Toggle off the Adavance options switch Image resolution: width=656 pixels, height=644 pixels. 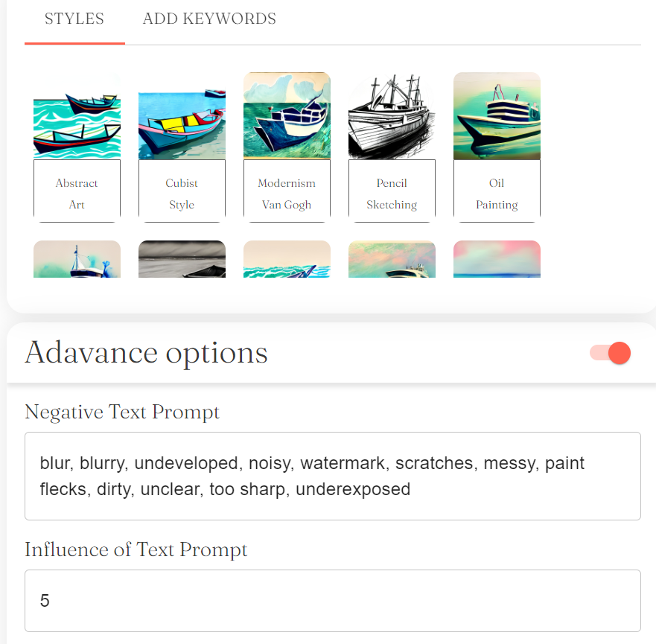[x=611, y=353]
